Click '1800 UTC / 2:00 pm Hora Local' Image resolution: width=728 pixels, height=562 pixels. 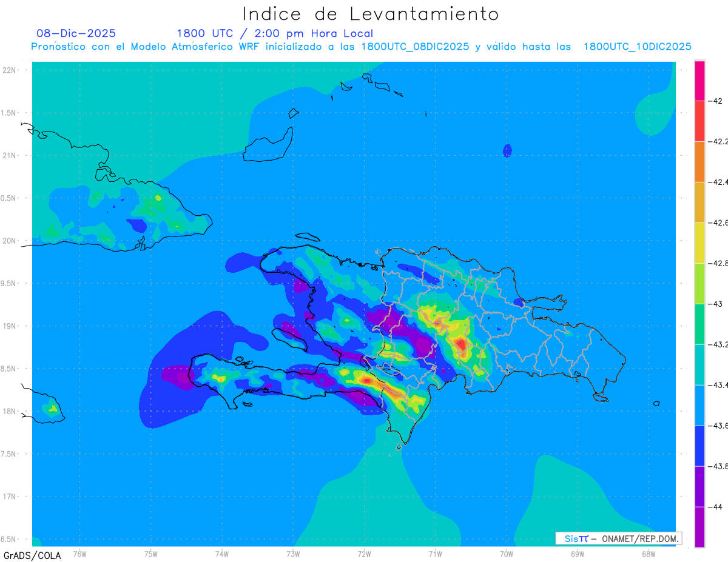point(275,34)
